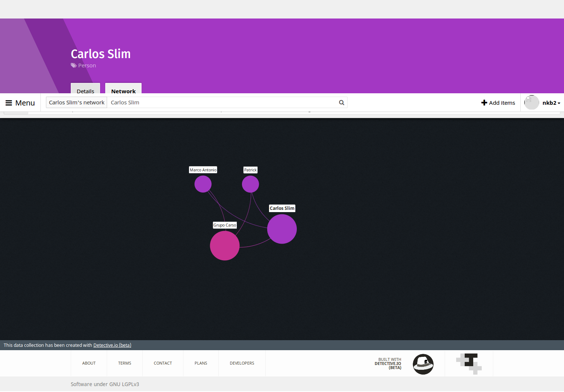Click the Carlos Slim's network breadcrumb

(77, 103)
